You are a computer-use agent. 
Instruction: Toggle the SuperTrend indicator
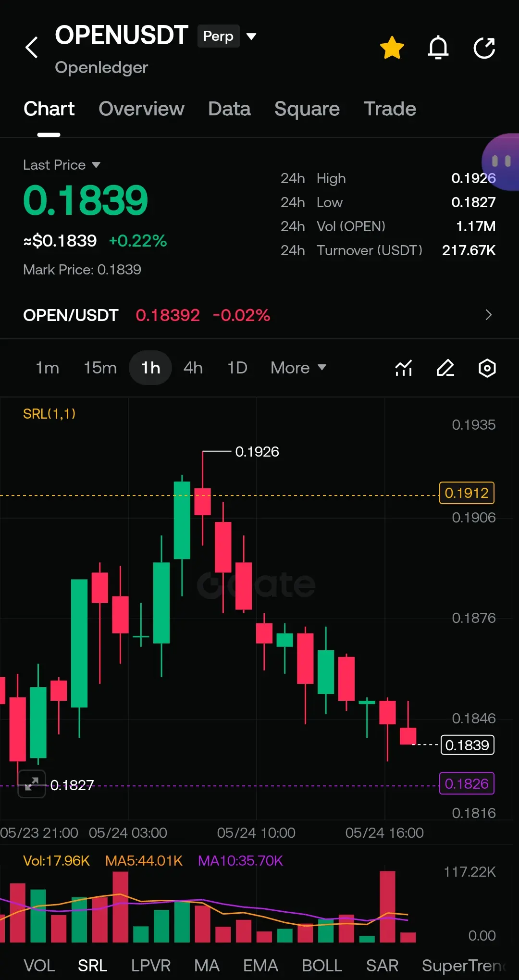pyautogui.click(x=464, y=965)
